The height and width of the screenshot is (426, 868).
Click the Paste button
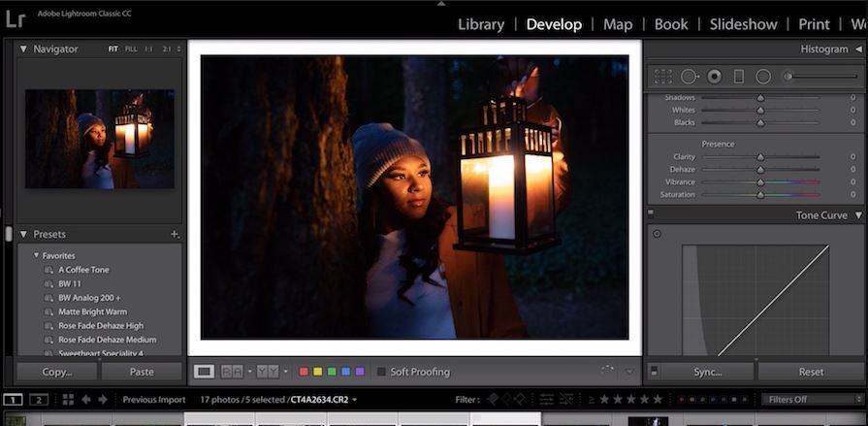pos(142,372)
